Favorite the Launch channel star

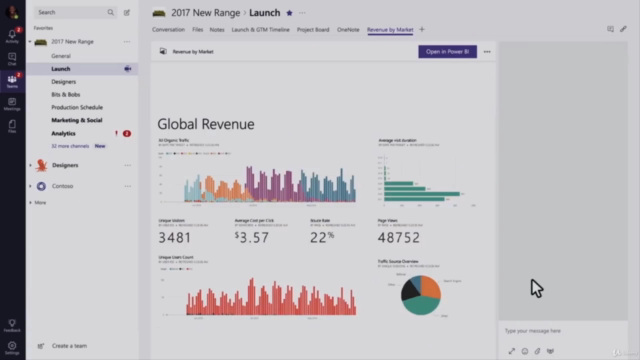click(x=289, y=13)
